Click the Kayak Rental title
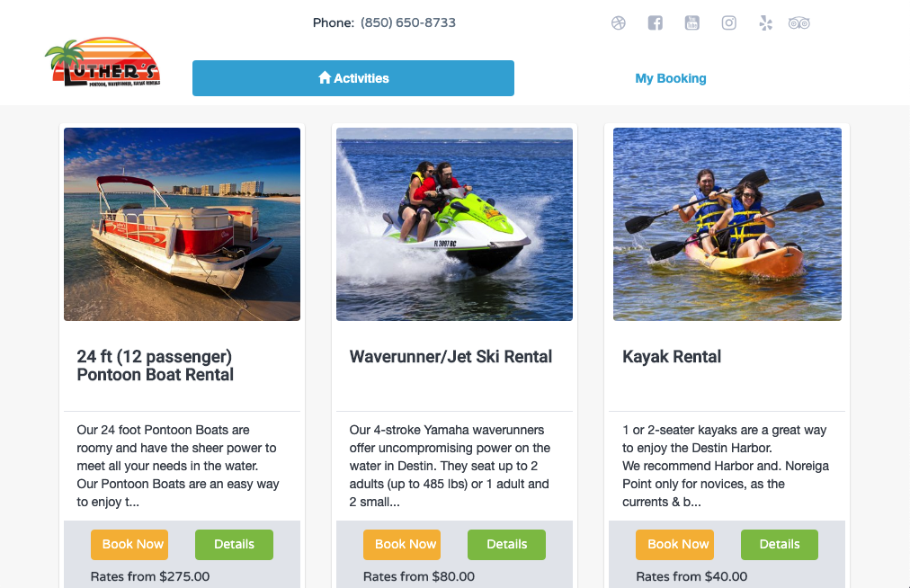Screen dimensions: 910x588 pyautogui.click(x=672, y=356)
